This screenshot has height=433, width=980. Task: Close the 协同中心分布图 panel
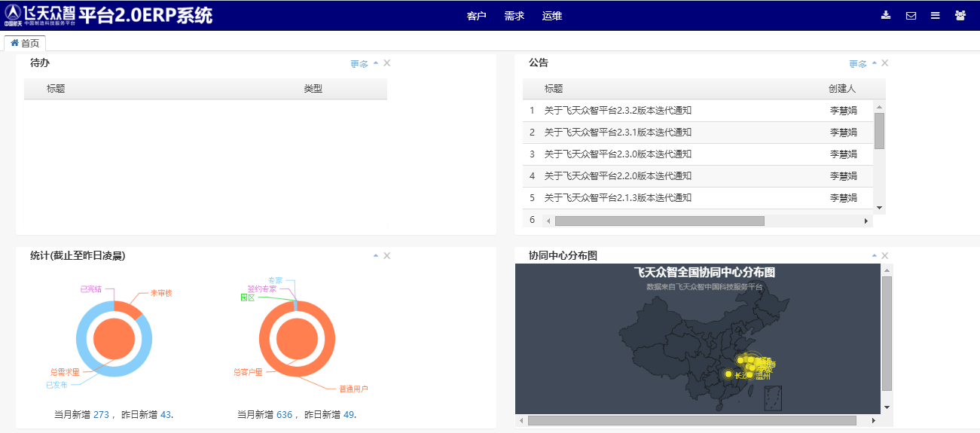(x=885, y=256)
